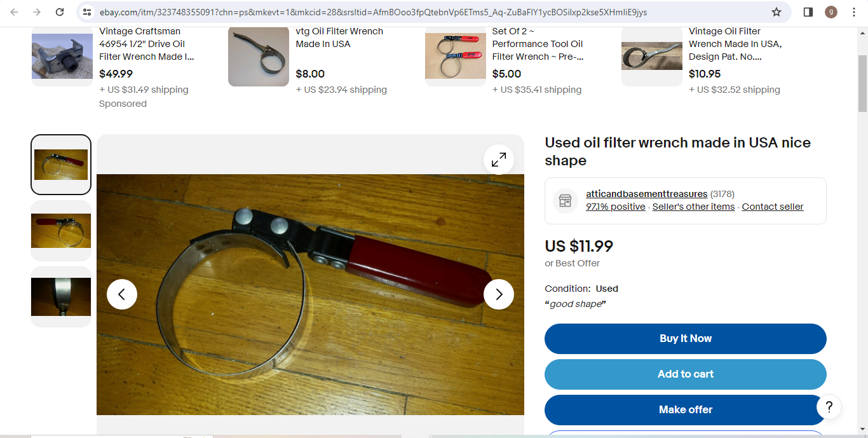Bookmark this page with the star icon
868x438 pixels.
776,12
